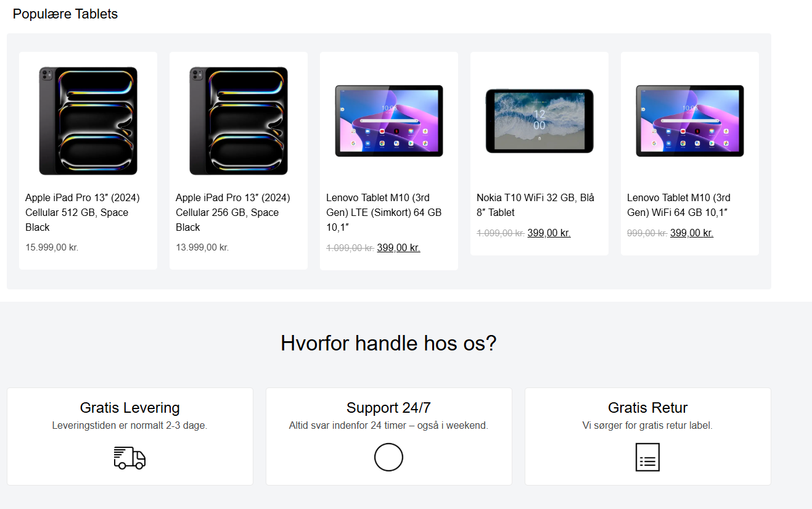Click the Support 24/7 heading
Viewport: 812px width, 509px height.
388,408
